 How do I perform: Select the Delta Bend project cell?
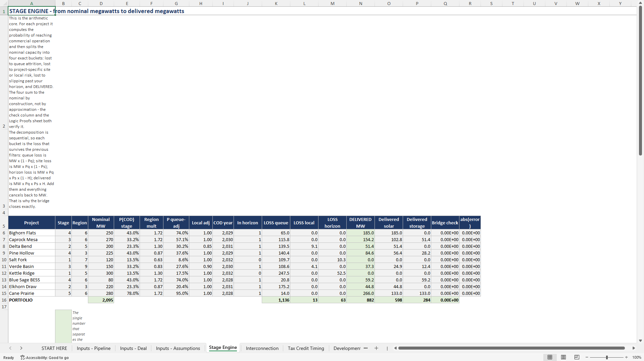tap(32, 246)
